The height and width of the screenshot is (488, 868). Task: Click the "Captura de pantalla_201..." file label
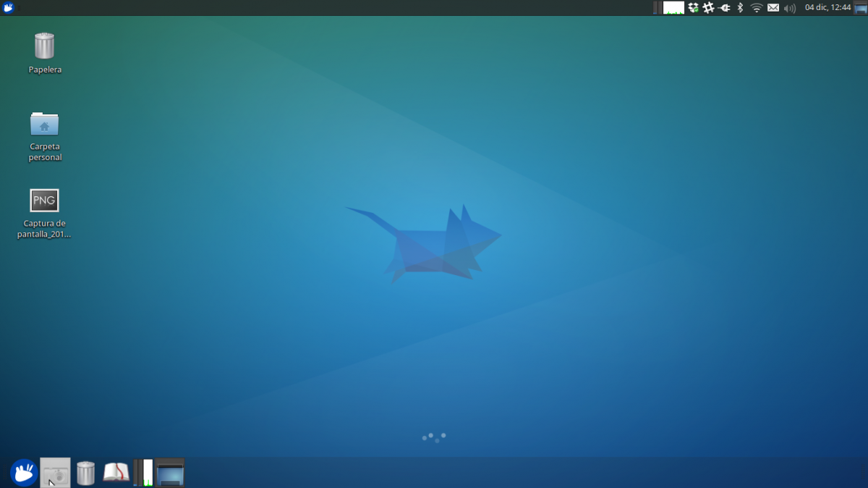click(44, 229)
